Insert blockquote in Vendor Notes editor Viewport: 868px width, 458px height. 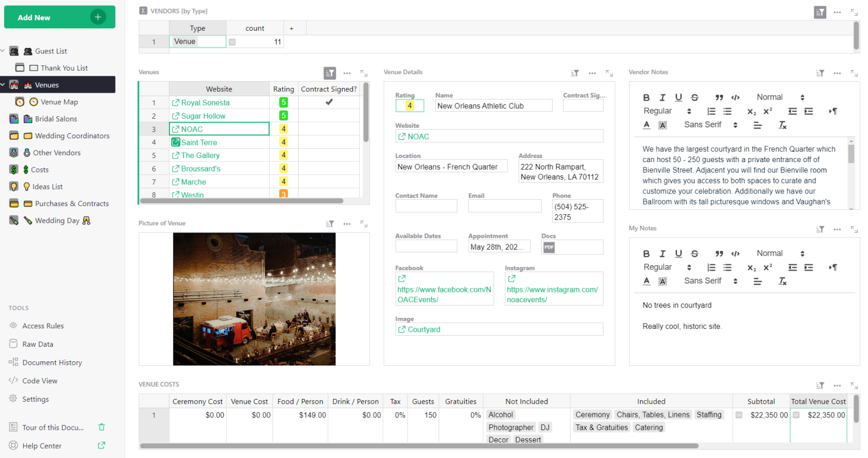tap(719, 97)
